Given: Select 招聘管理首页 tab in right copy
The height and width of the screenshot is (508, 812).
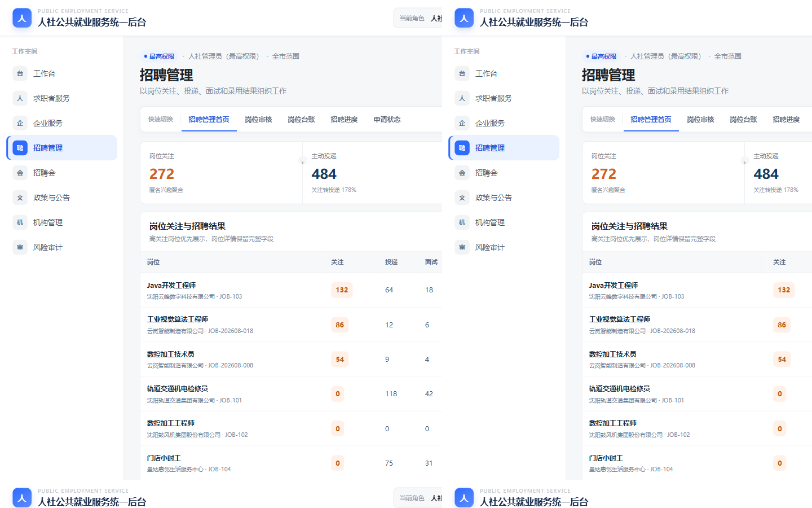Looking at the screenshot, I should 651,120.
